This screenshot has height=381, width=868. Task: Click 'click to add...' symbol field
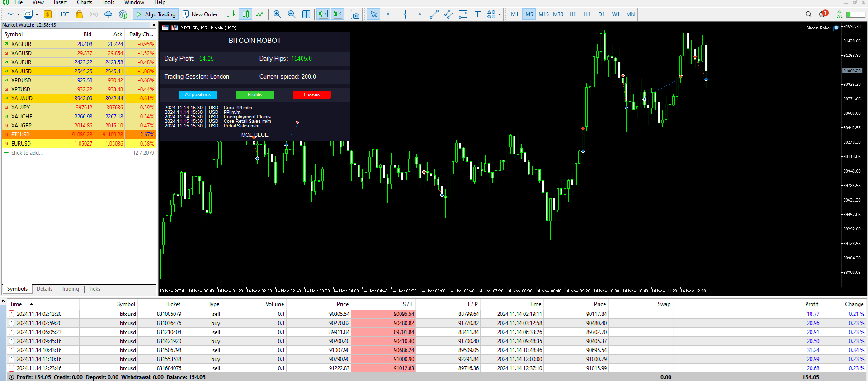click(27, 153)
